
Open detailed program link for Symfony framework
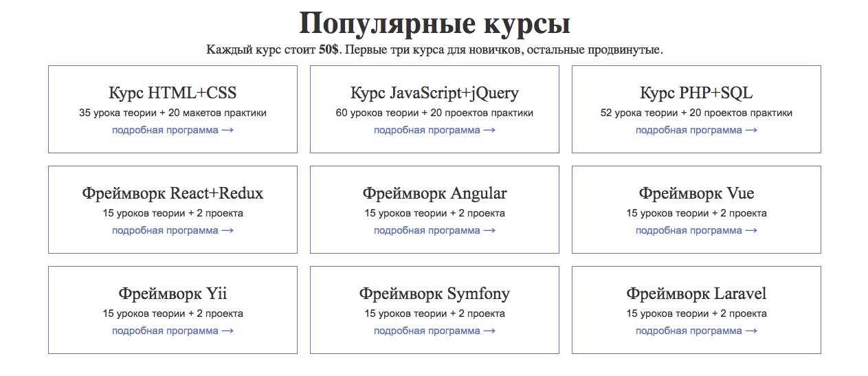point(434,331)
